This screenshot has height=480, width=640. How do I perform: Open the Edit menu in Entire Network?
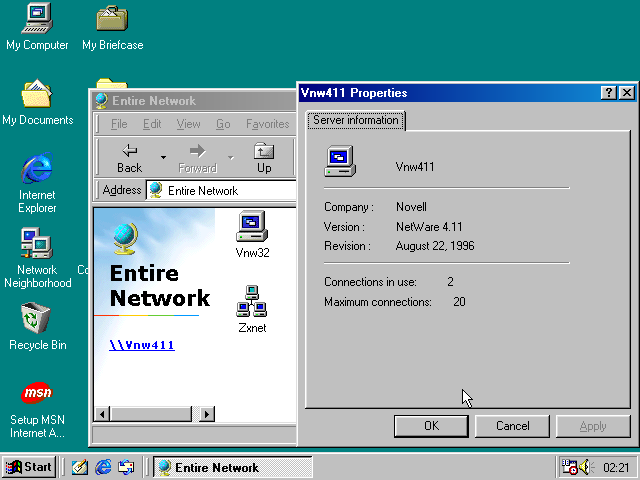(x=152, y=124)
